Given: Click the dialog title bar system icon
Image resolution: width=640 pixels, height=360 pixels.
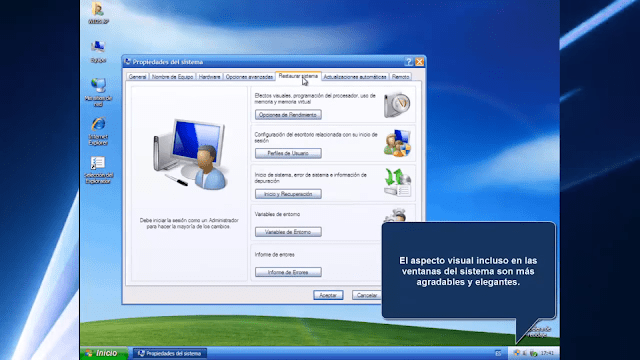Looking at the screenshot, I should click(x=127, y=62).
